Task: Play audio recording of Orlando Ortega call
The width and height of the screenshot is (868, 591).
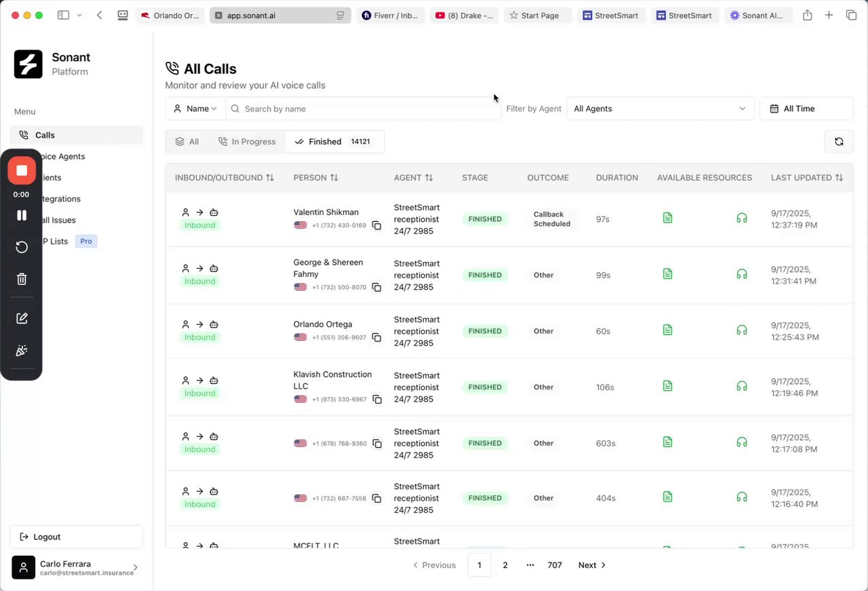Action: (x=741, y=330)
